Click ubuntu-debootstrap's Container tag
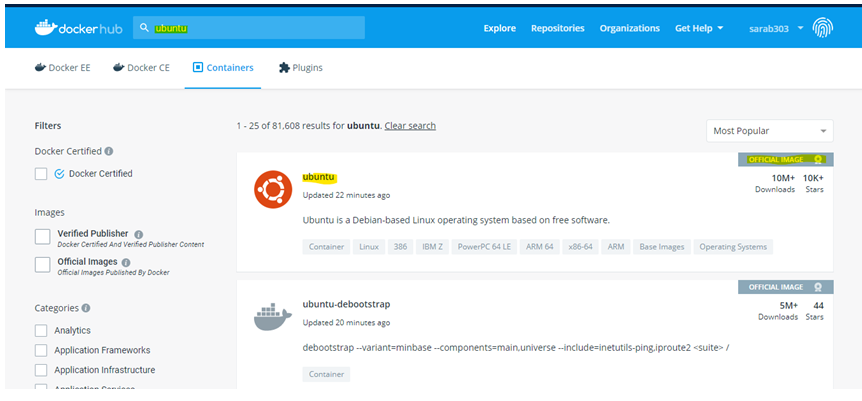The height and width of the screenshot is (401, 862). pos(326,375)
